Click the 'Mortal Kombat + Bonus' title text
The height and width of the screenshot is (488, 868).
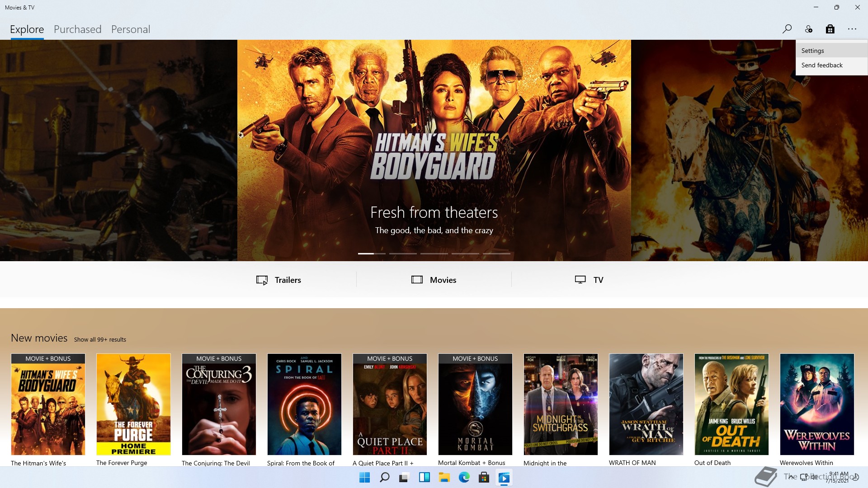(472, 463)
